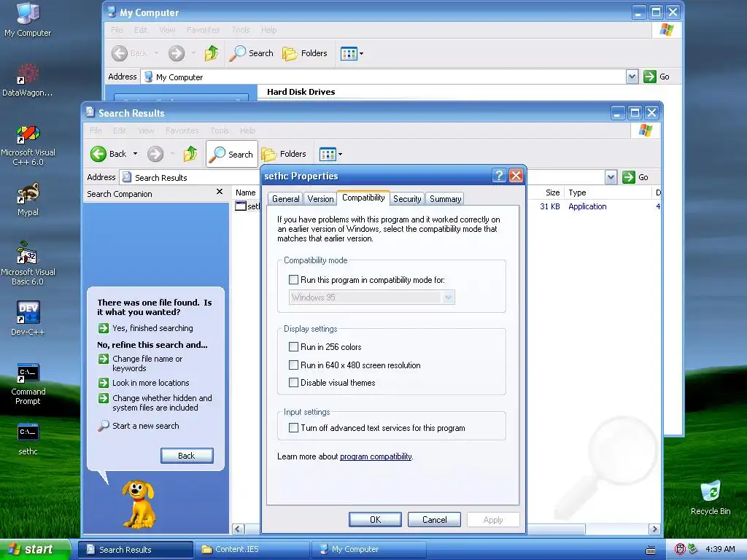Open Command Prompt desktop shortcut
The image size is (747, 560).
[x=28, y=384]
